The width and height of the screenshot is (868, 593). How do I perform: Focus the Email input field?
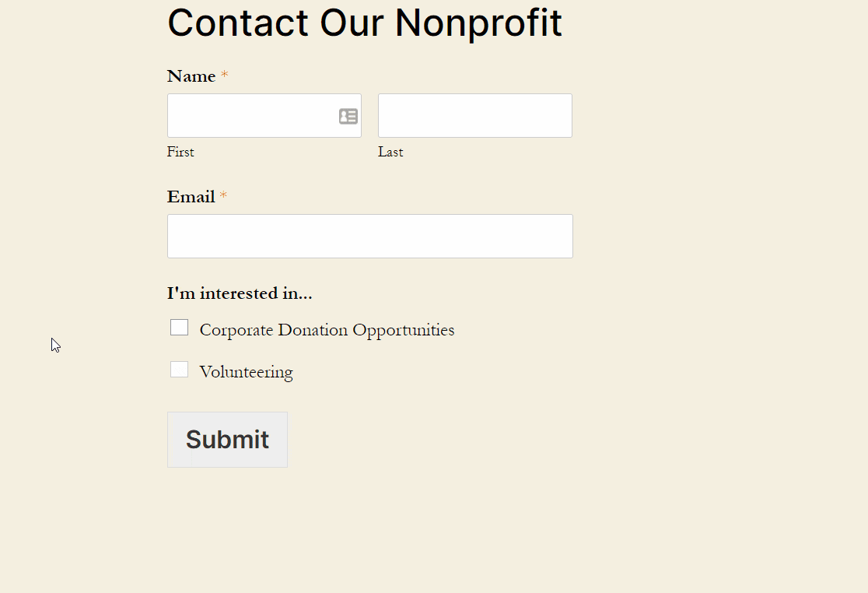pyautogui.click(x=369, y=236)
